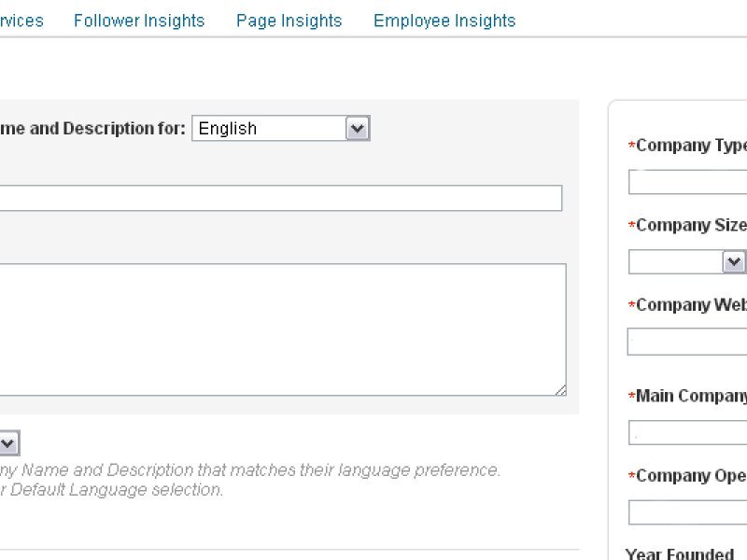Switch to the Page Insights tab
Screen dimensions: 747x560
(x=289, y=21)
